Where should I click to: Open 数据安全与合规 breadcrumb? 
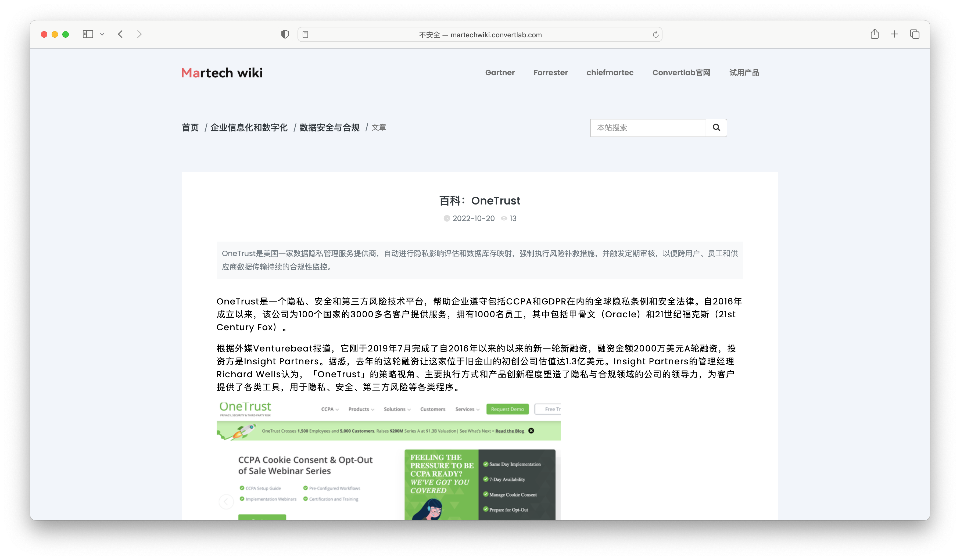(329, 128)
